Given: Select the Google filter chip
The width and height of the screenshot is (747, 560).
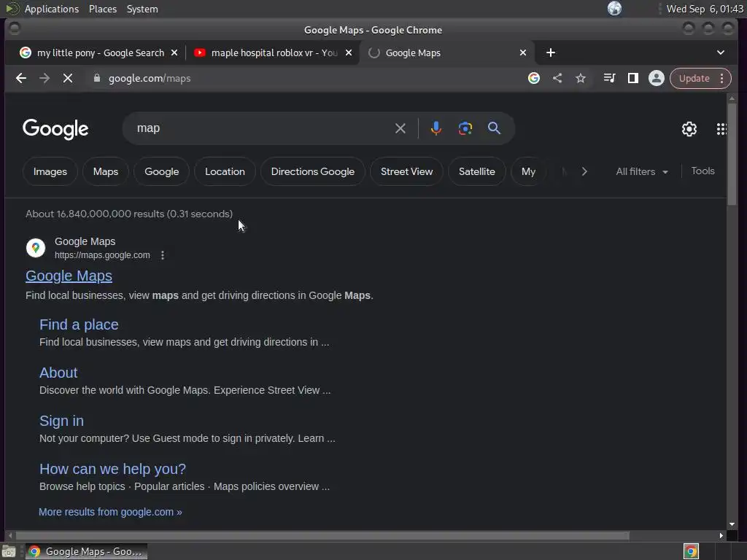Looking at the screenshot, I should coord(161,171).
